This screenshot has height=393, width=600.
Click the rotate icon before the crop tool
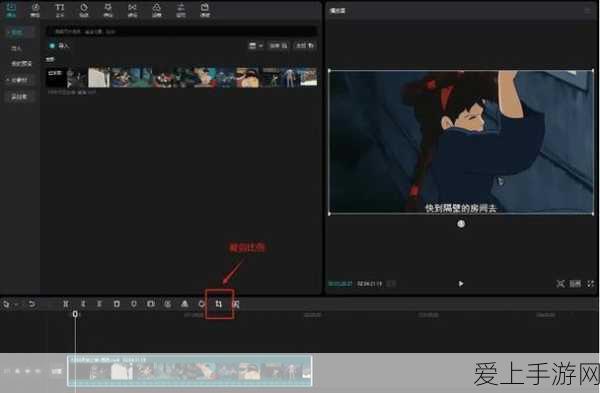[202, 304]
